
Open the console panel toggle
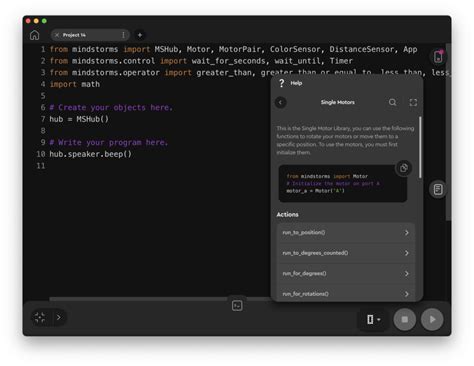[x=237, y=305]
